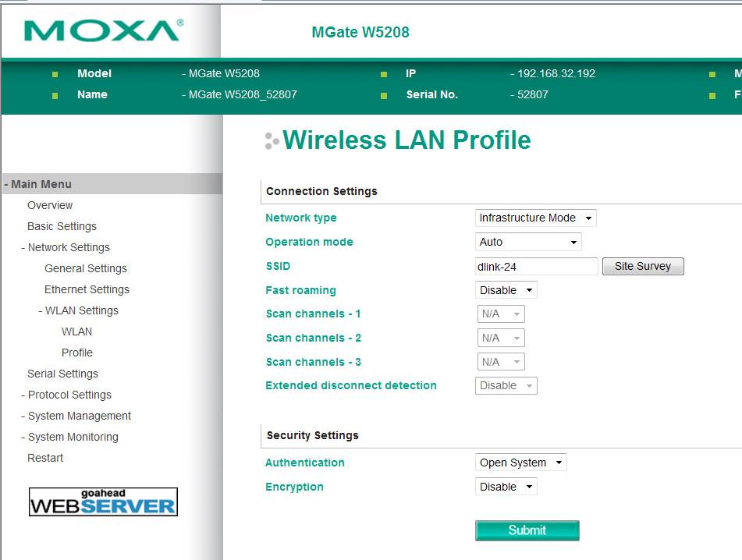
Task: Open Overview in main menu
Action: point(50,205)
